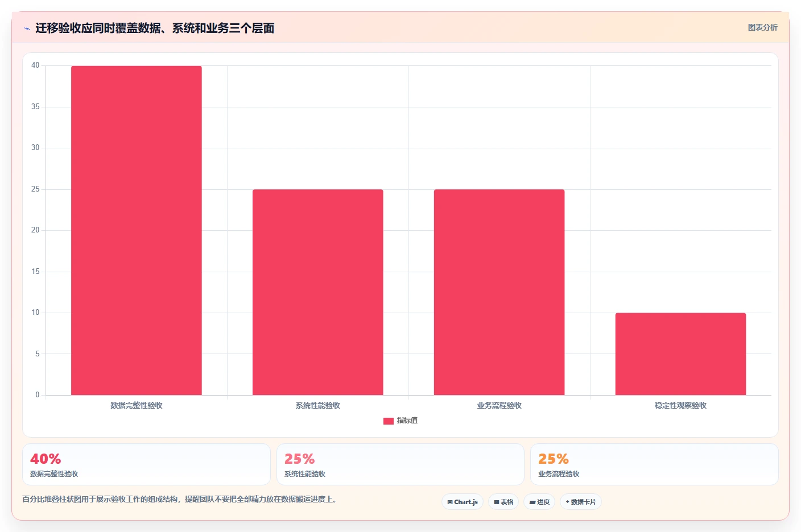This screenshot has height=532, width=801.
Task: Click the Chart.js tag
Action: pos(463,502)
